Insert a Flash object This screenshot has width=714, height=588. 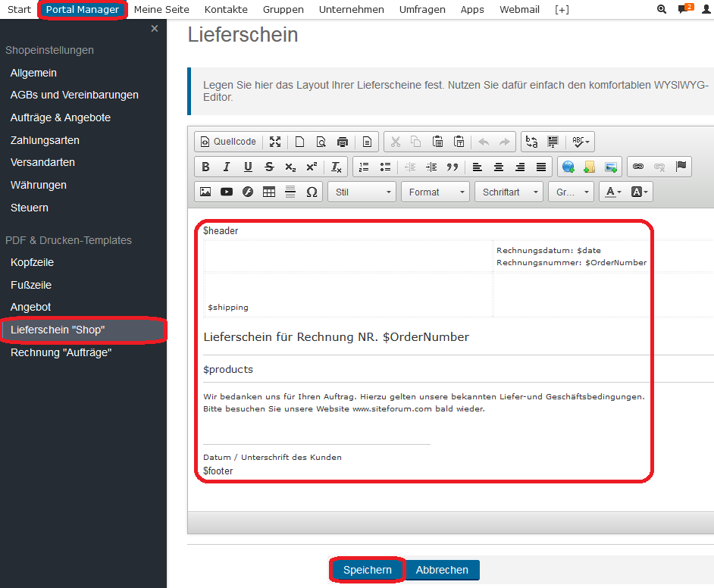tap(248, 192)
